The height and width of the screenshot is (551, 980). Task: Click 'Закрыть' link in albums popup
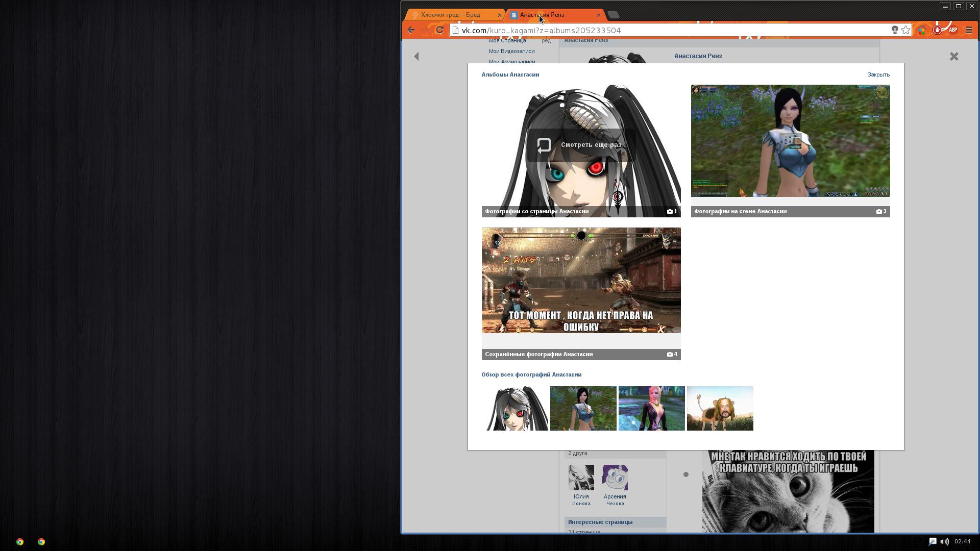[x=878, y=74]
